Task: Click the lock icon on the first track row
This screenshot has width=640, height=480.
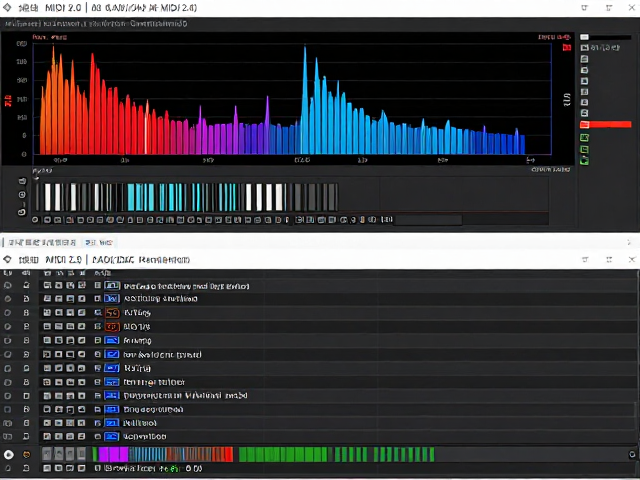Action: click(27, 286)
